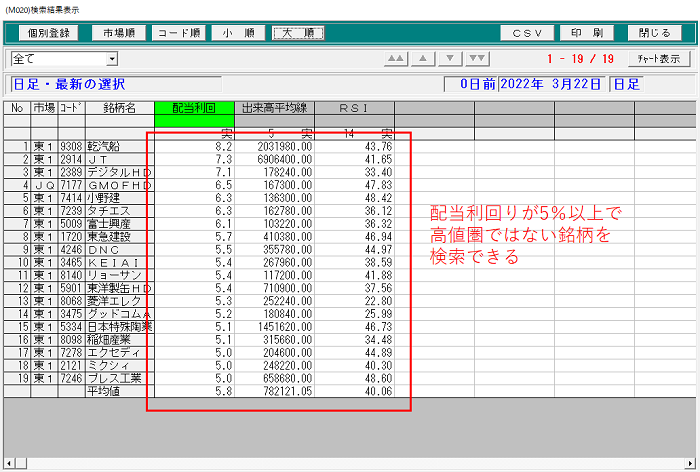Select ascending order 小 順 button
Viewport: 700px width, 472px height.
(238, 33)
